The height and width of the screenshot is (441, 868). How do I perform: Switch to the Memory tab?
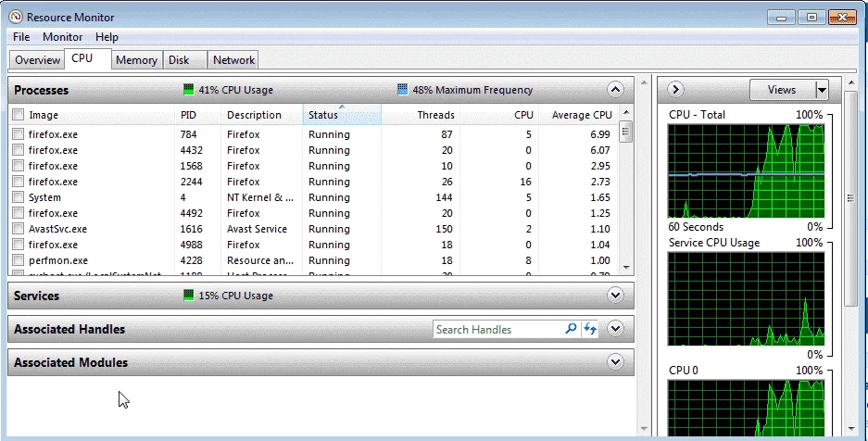pyautogui.click(x=137, y=60)
